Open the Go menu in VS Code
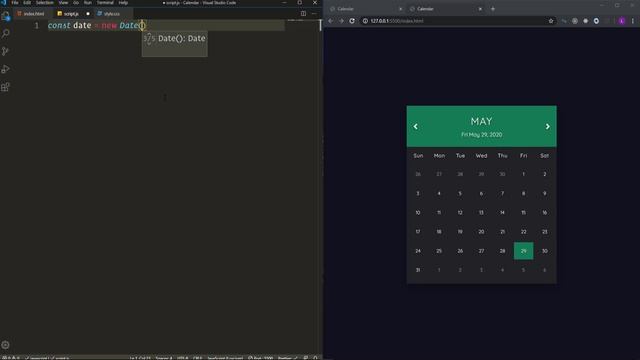The height and width of the screenshot is (360, 640). click(76, 2)
